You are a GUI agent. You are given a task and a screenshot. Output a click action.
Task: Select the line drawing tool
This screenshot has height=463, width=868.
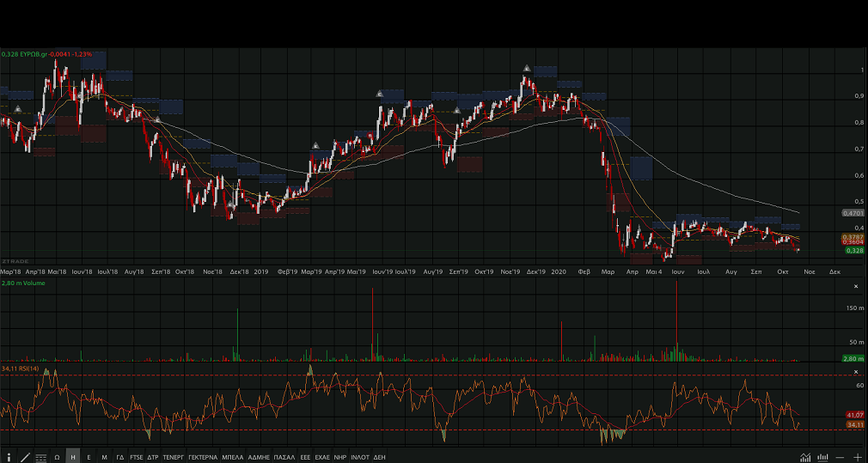[25, 457]
